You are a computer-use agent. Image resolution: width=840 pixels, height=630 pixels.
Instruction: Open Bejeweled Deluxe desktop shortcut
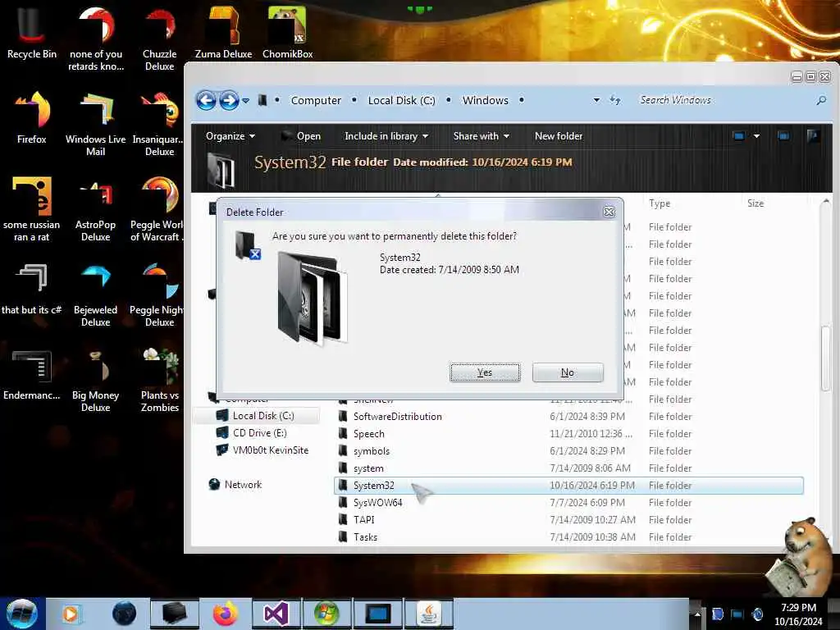(x=96, y=294)
